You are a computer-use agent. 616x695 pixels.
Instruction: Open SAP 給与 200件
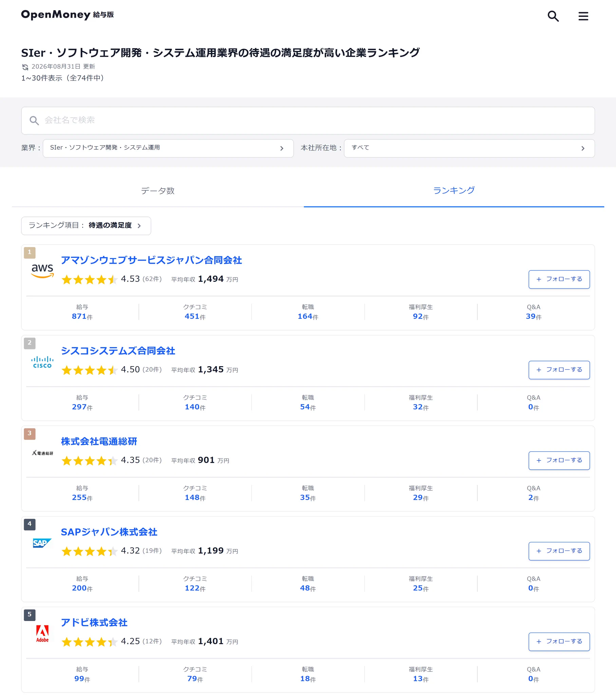click(82, 584)
